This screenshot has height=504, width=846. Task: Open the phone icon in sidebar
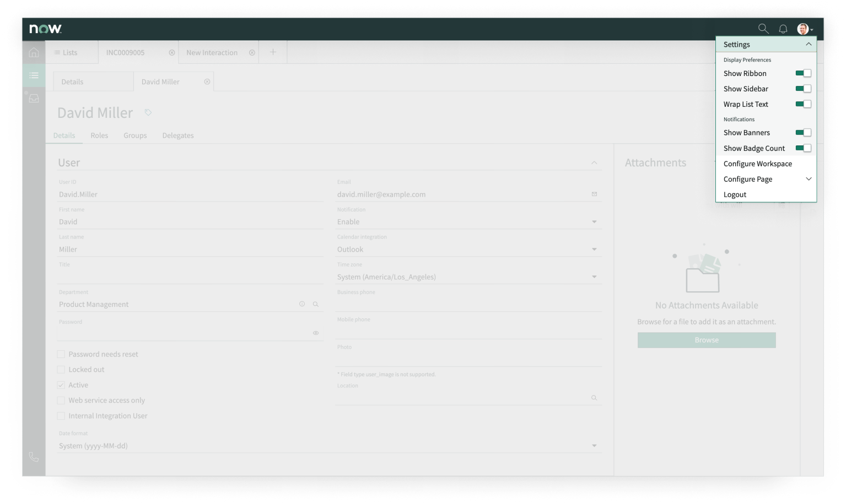[34, 457]
